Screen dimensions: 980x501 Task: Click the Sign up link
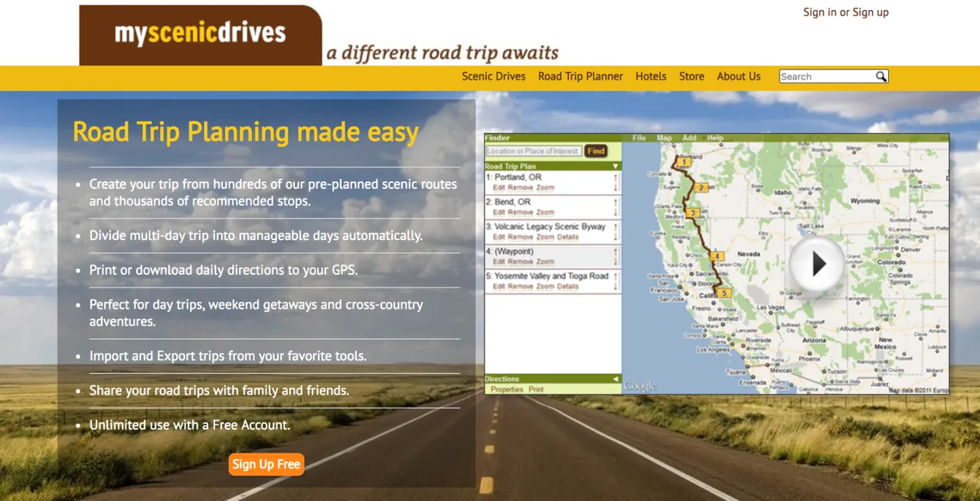[x=871, y=12]
